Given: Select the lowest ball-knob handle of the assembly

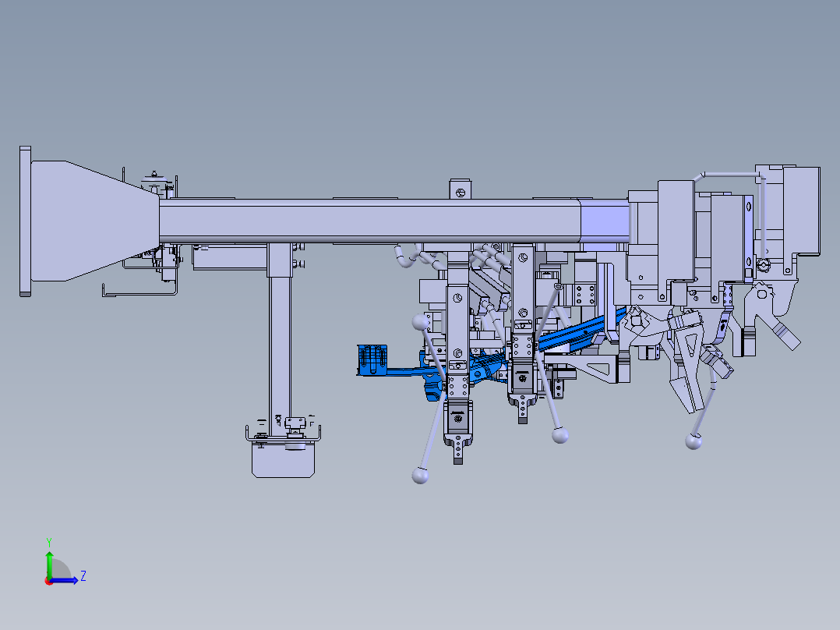Looking at the screenshot, I should click(420, 476).
